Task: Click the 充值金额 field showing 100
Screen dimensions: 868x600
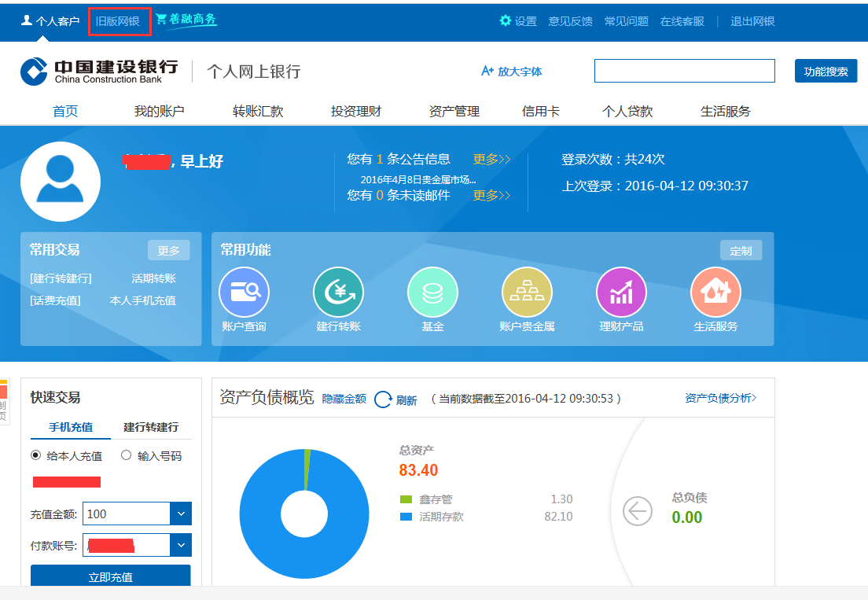Action: click(x=127, y=513)
